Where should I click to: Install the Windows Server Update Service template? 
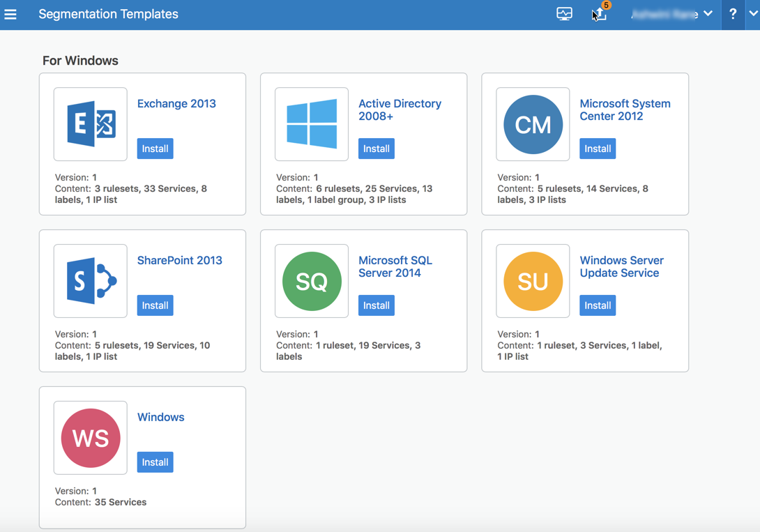[x=598, y=305]
